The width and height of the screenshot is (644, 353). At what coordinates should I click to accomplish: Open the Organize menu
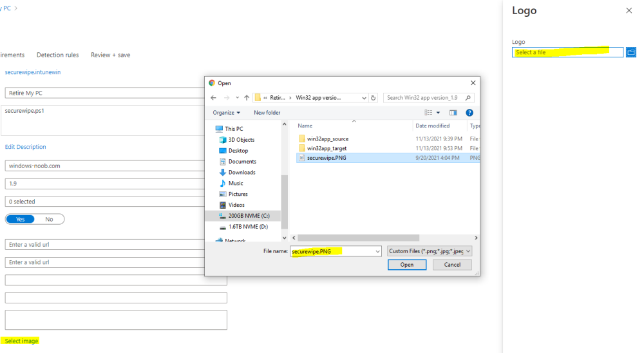tap(226, 113)
